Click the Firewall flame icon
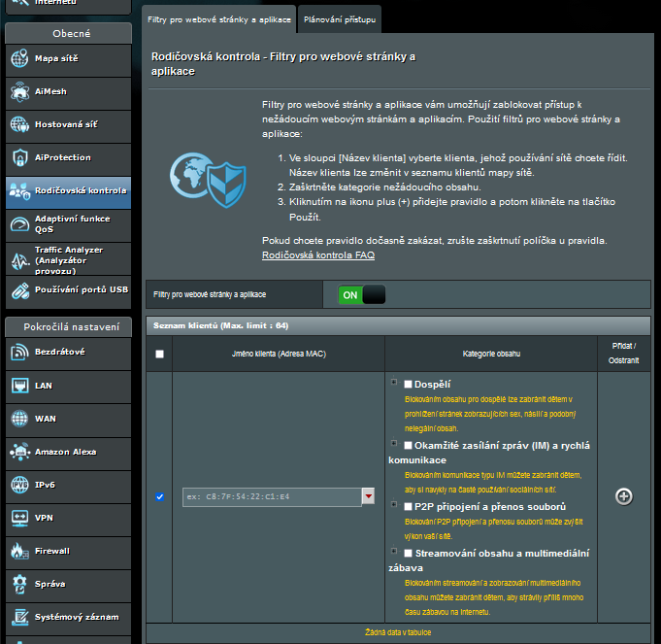This screenshot has width=661, height=644. [20, 551]
